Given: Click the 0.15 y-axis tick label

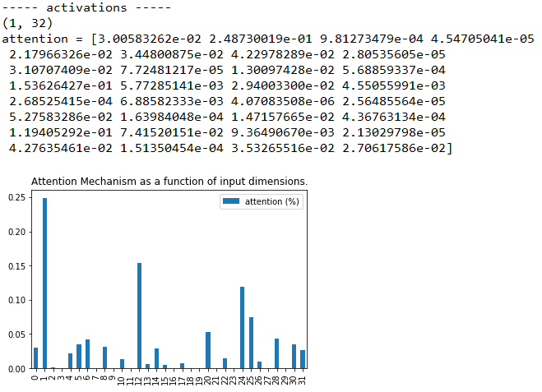Looking at the screenshot, I should 17,266.
